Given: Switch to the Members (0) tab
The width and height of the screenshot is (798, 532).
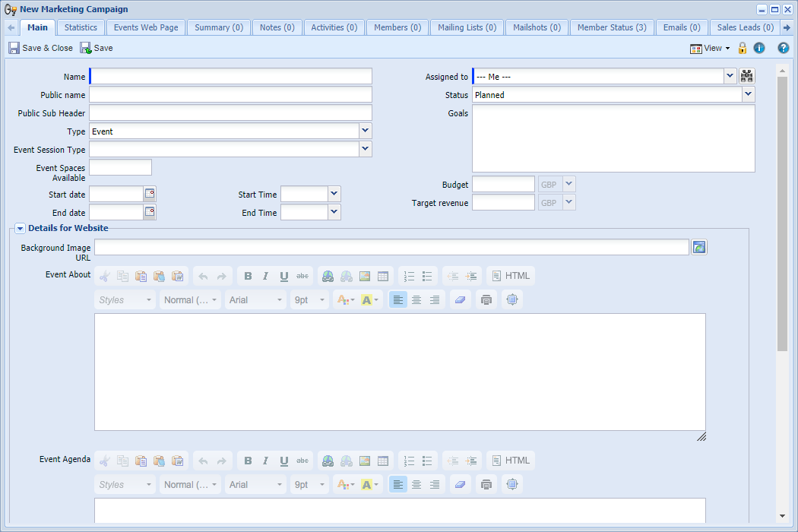Looking at the screenshot, I should coord(397,27).
